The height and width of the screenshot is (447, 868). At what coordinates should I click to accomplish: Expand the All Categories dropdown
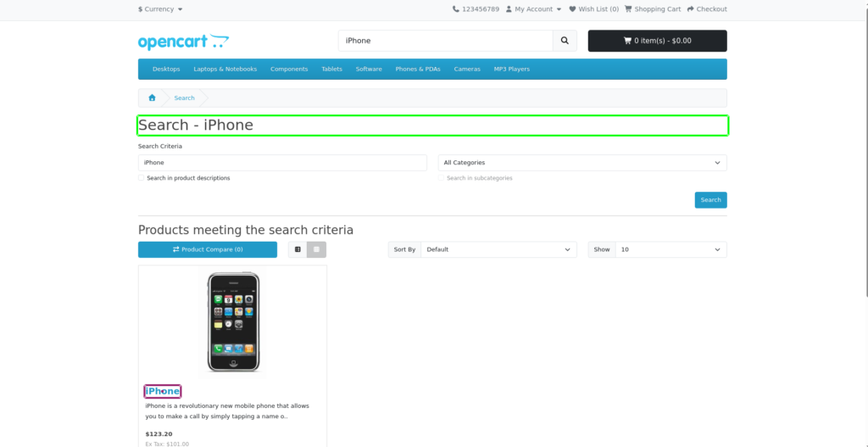(582, 163)
